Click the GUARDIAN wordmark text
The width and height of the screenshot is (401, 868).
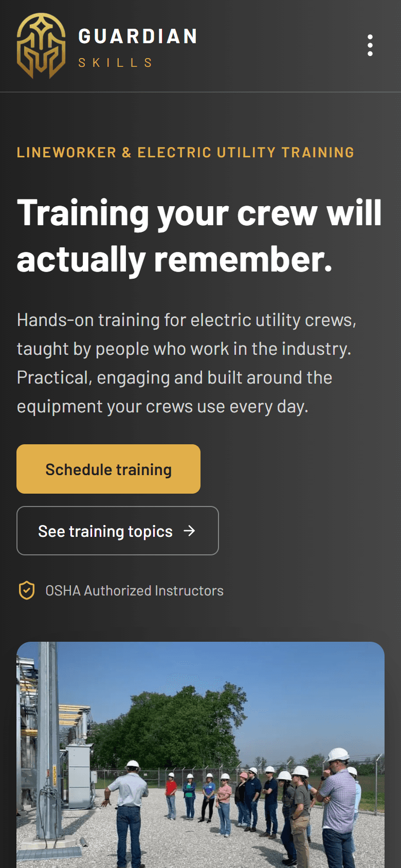pyautogui.click(x=138, y=37)
